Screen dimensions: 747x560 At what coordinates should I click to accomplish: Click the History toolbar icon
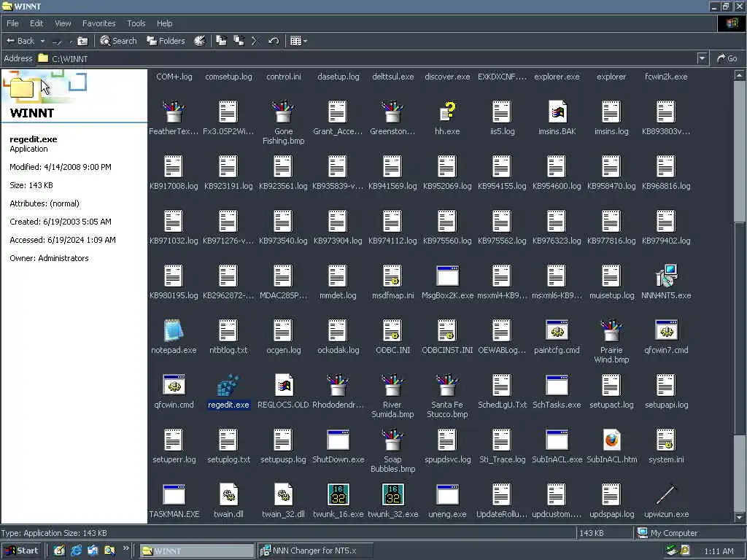(199, 41)
